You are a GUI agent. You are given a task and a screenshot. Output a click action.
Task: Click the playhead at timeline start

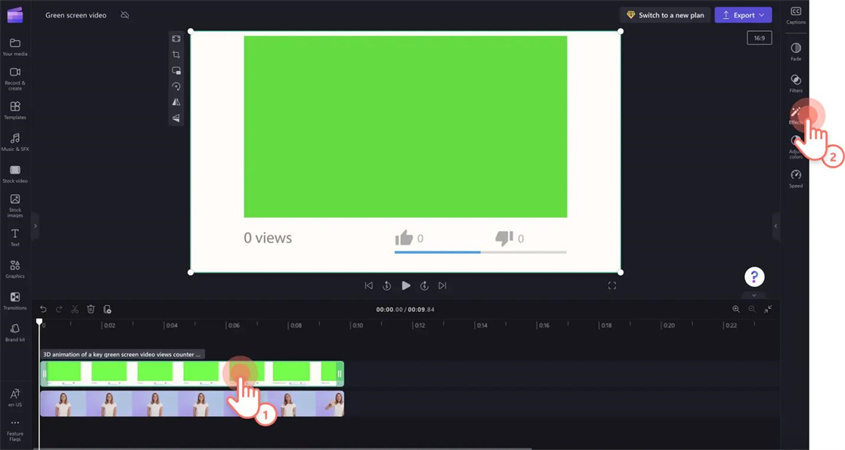[39, 322]
